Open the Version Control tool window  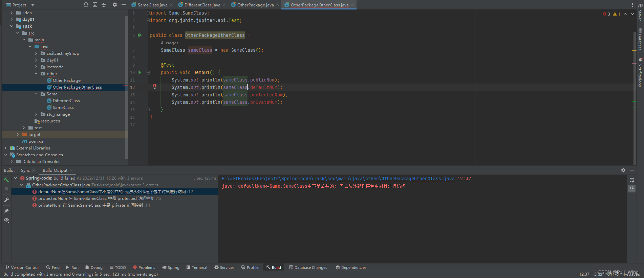[x=22, y=268]
